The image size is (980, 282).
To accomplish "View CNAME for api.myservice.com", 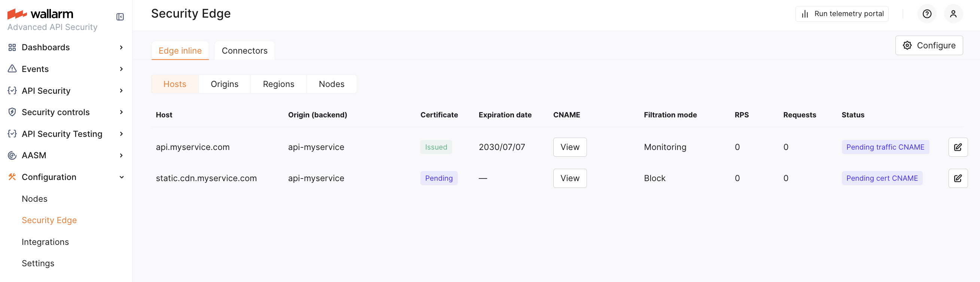I will pos(569,147).
